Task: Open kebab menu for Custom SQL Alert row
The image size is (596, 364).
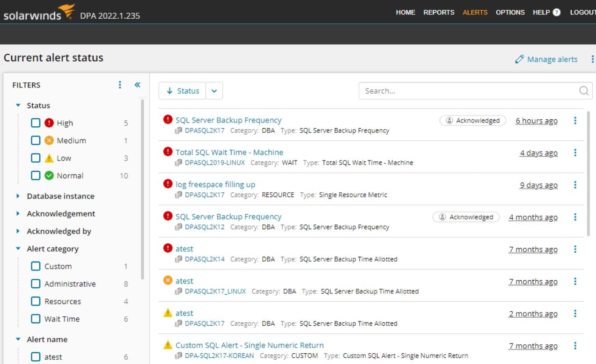Action: [x=575, y=346]
